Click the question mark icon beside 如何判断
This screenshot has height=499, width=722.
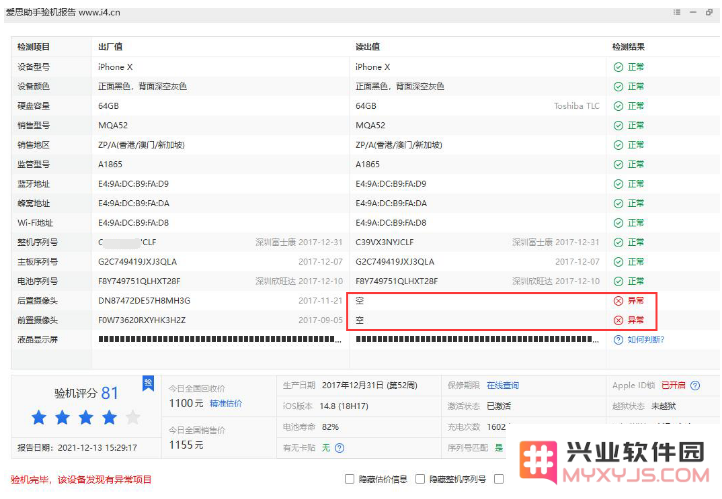(x=618, y=340)
